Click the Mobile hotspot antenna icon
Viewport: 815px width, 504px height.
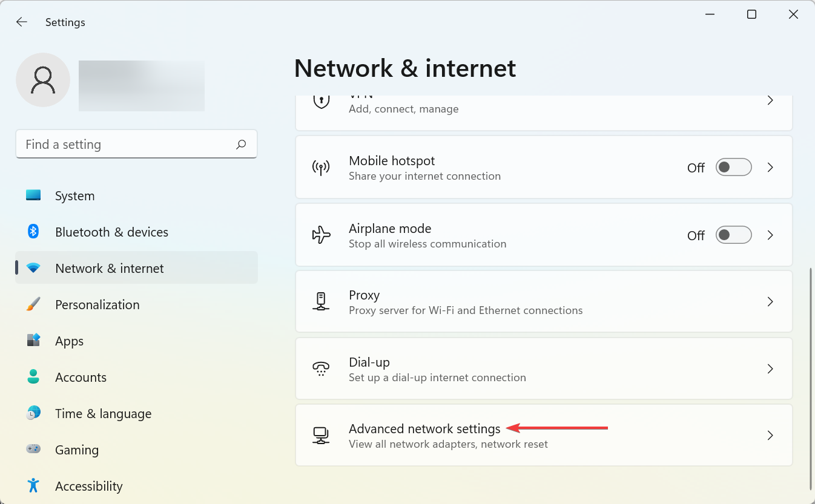[x=321, y=168]
